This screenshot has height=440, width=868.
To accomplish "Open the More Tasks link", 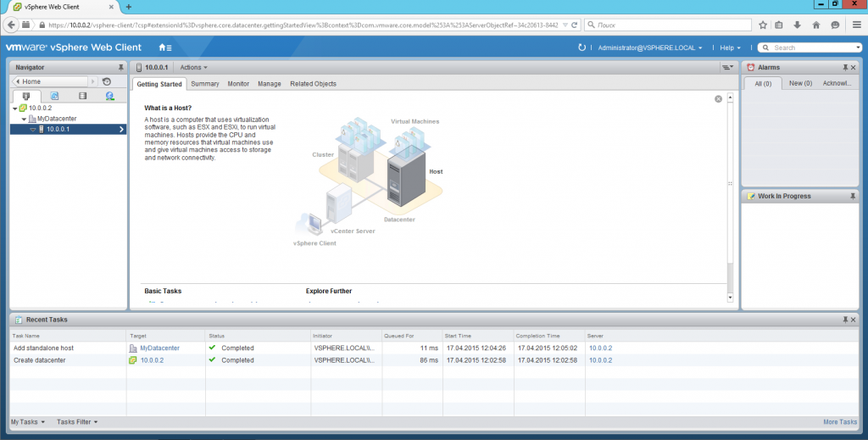I will coord(840,421).
